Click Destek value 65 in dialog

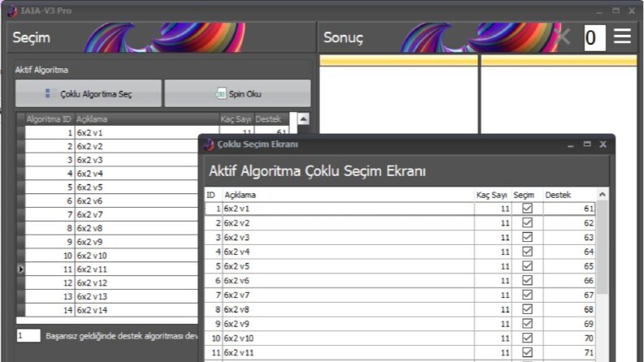point(568,266)
